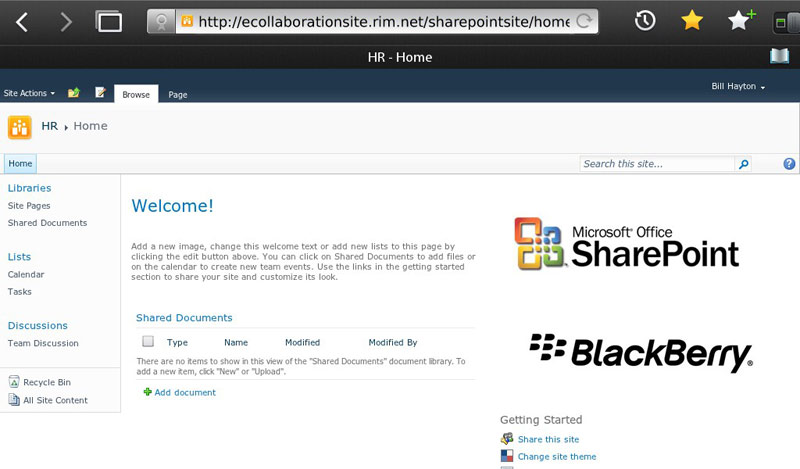
Task: Click the private browsing icon beside the URL
Action: click(x=161, y=21)
